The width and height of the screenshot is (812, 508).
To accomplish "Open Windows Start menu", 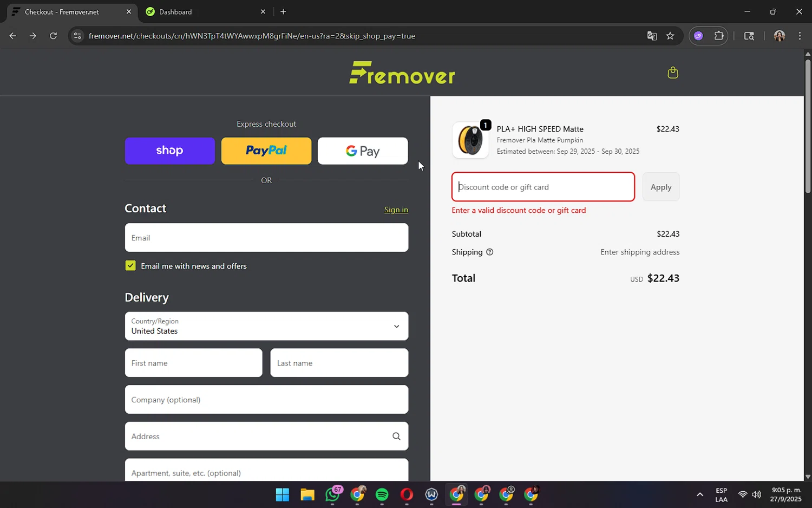I will pos(283,494).
